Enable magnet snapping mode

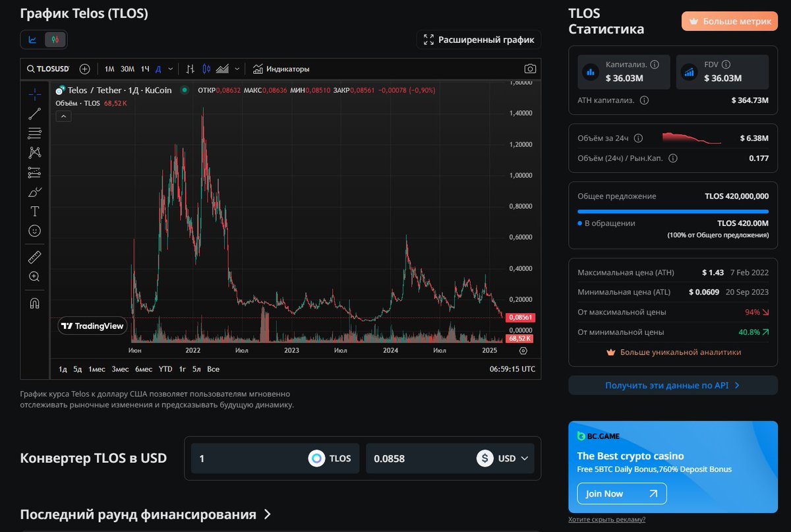pos(34,303)
